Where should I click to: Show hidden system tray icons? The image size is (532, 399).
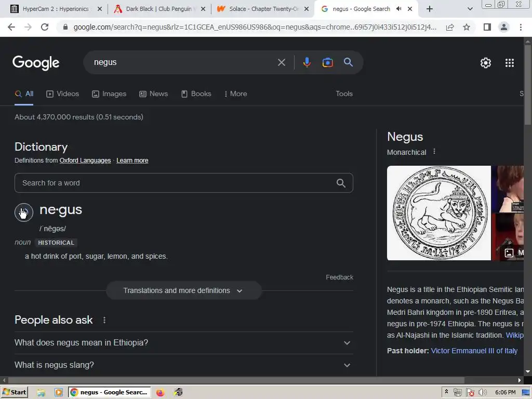[x=446, y=392]
